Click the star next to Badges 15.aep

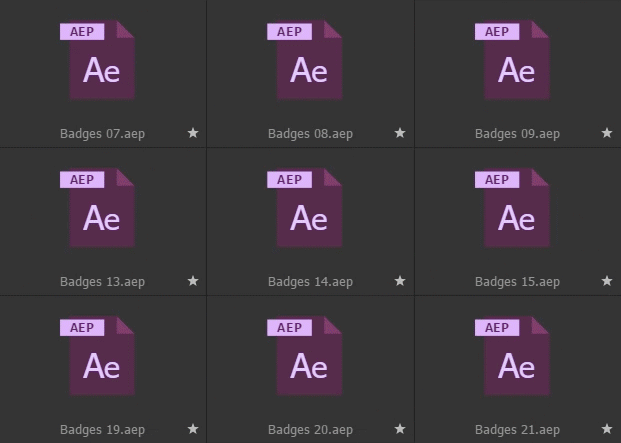pos(607,281)
